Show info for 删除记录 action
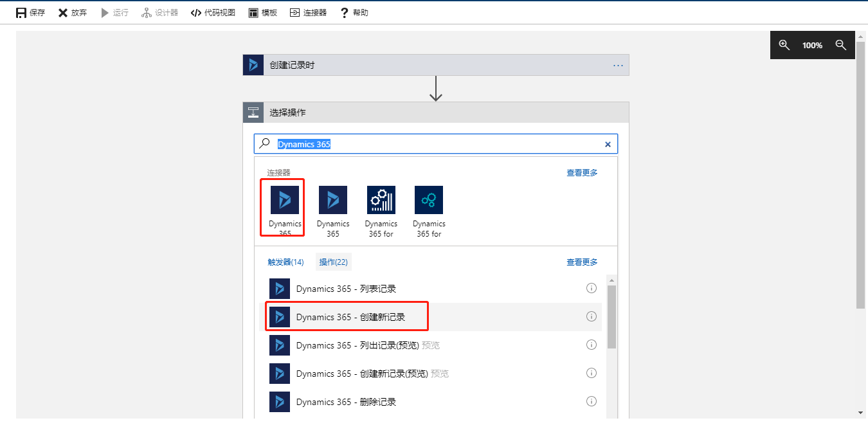 pos(592,401)
